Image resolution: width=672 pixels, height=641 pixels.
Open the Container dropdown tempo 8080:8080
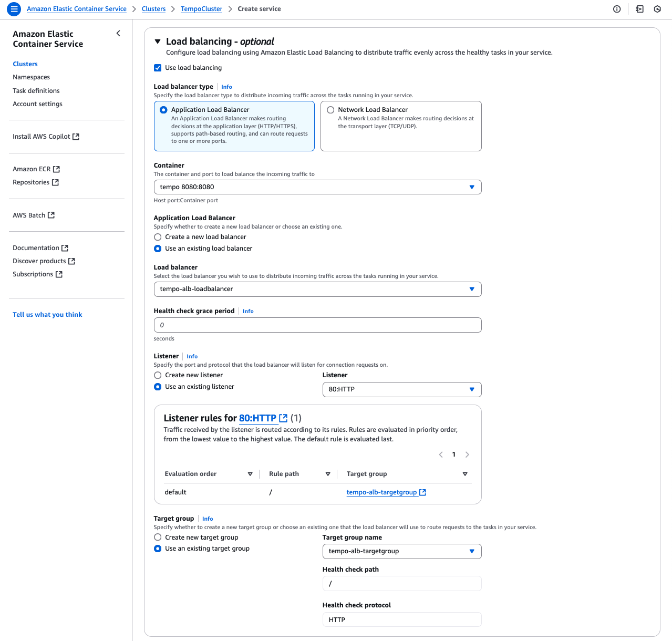(317, 187)
